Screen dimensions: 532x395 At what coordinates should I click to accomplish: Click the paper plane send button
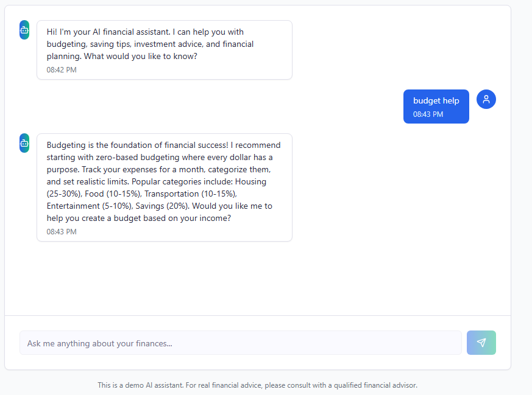[x=481, y=343]
